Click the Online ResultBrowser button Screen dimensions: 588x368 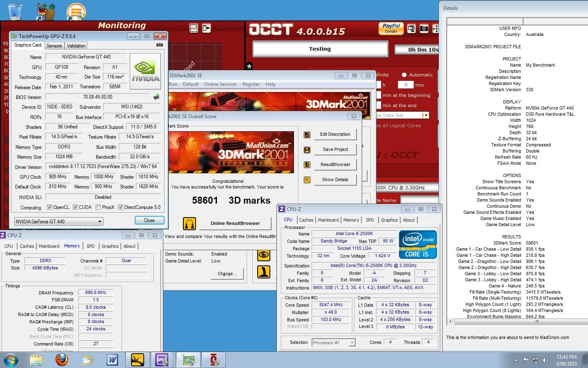click(x=235, y=224)
